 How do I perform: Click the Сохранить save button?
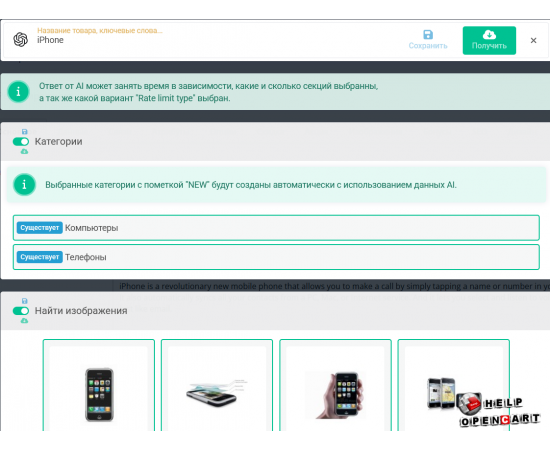point(428,40)
